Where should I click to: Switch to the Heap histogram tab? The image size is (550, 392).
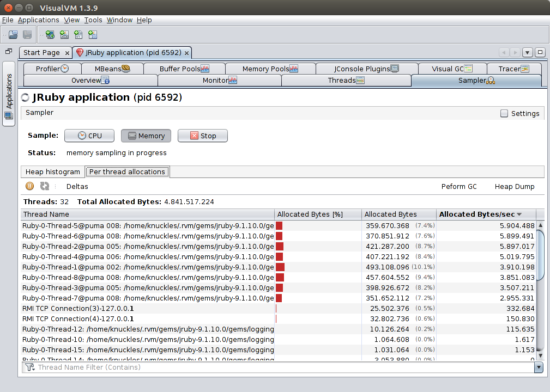[53, 171]
